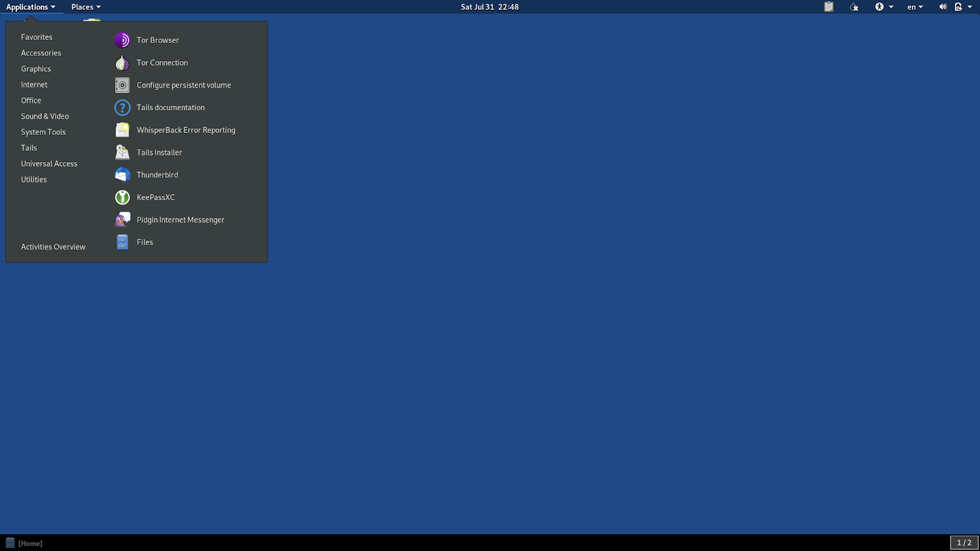Click the 1 / 2 workspace switcher
Image resolution: width=980 pixels, height=551 pixels.
(x=964, y=543)
